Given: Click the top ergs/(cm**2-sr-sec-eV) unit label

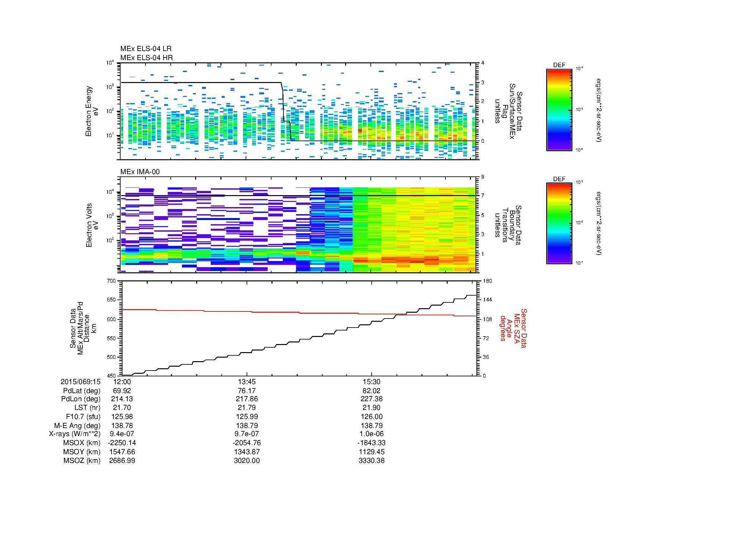Looking at the screenshot, I should pos(598,110).
